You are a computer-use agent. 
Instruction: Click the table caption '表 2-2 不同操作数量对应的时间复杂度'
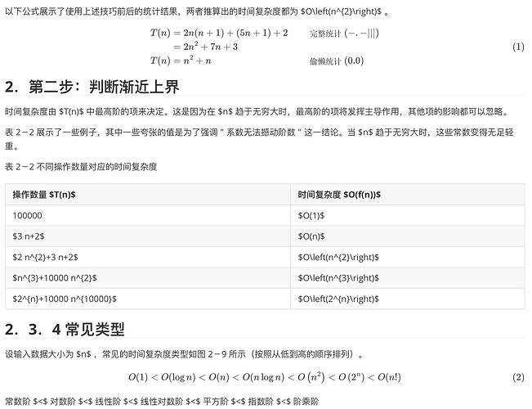coord(81,167)
